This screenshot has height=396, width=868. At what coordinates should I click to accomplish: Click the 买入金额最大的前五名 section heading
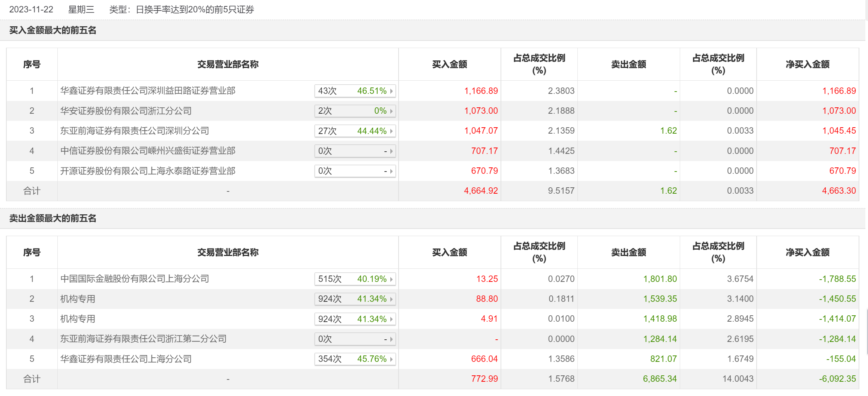(x=53, y=30)
